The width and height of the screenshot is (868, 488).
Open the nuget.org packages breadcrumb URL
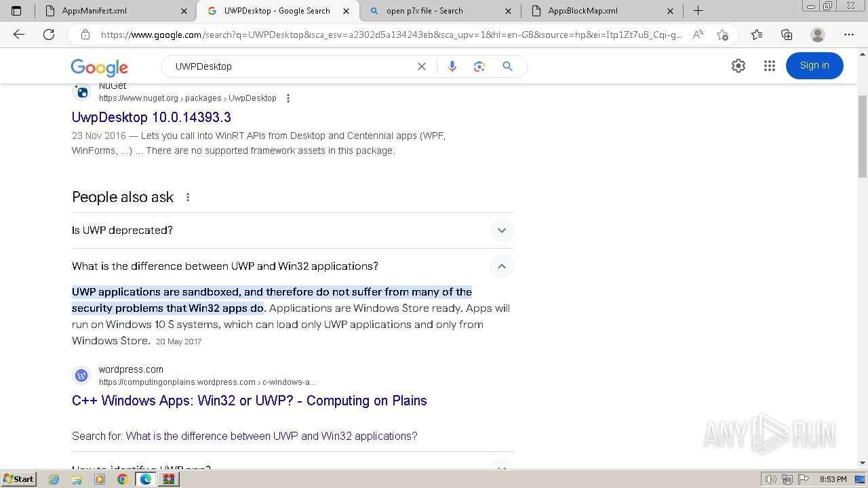click(188, 98)
